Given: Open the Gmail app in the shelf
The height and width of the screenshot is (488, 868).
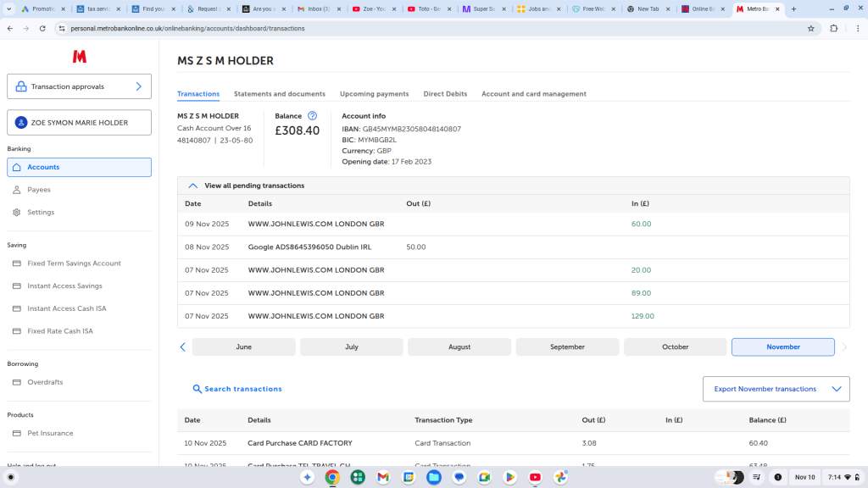Looking at the screenshot, I should click(382, 477).
